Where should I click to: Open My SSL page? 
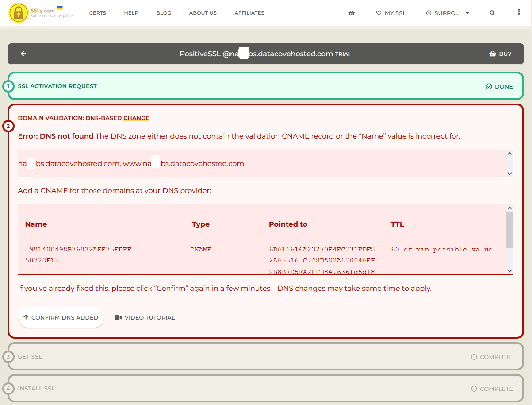pos(390,13)
